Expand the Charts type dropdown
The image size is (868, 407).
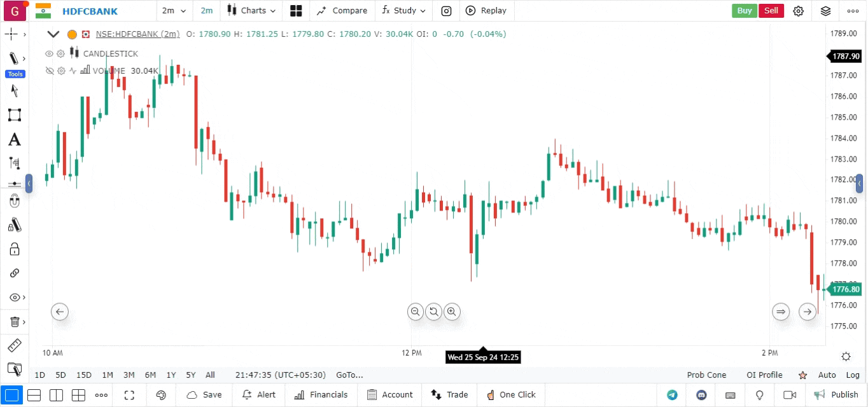click(x=253, y=11)
